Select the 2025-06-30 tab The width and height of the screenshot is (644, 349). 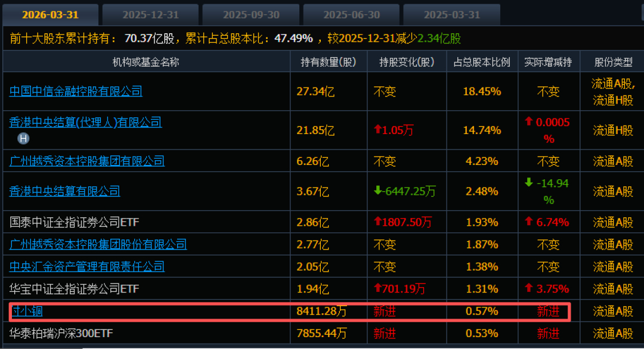pyautogui.click(x=351, y=15)
